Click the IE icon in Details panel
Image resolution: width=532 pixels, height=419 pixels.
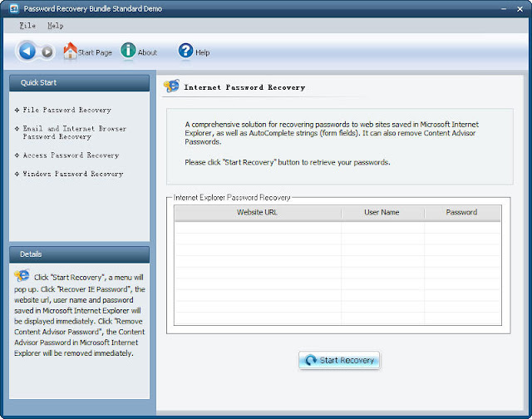coord(22,275)
